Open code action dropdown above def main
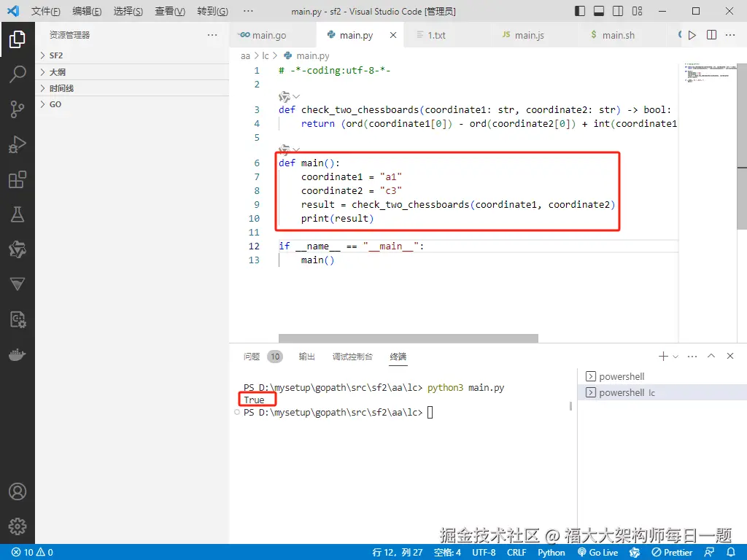 coord(296,149)
